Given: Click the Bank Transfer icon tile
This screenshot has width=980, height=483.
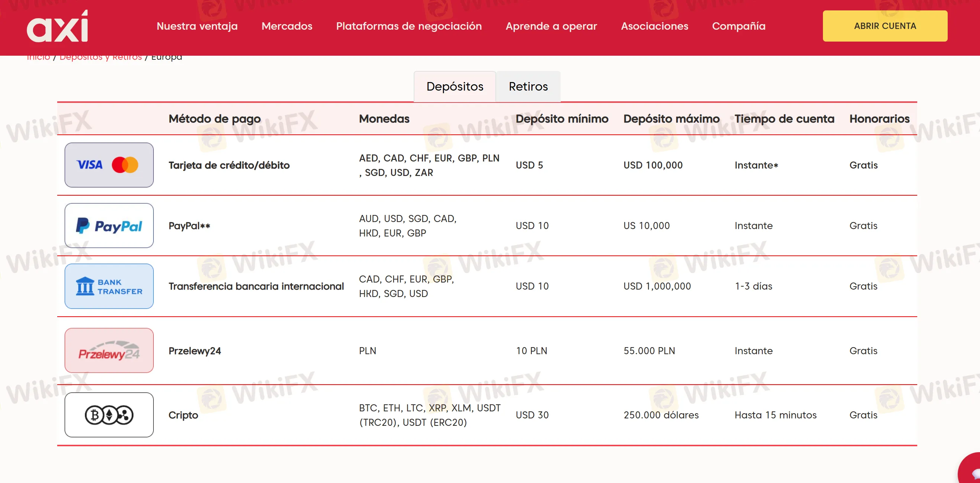Looking at the screenshot, I should click(109, 286).
